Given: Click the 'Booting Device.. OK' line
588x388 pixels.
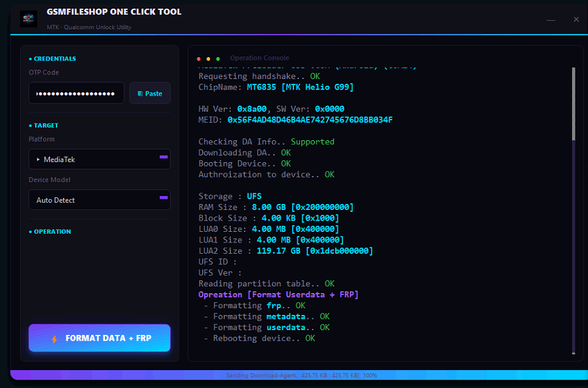Looking at the screenshot, I should pos(245,163).
